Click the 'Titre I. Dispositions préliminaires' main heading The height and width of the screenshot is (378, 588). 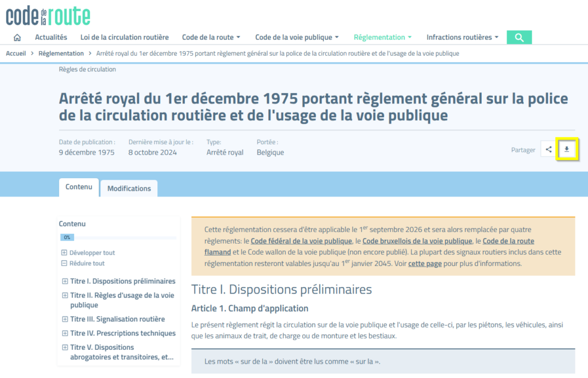pyautogui.click(x=281, y=290)
